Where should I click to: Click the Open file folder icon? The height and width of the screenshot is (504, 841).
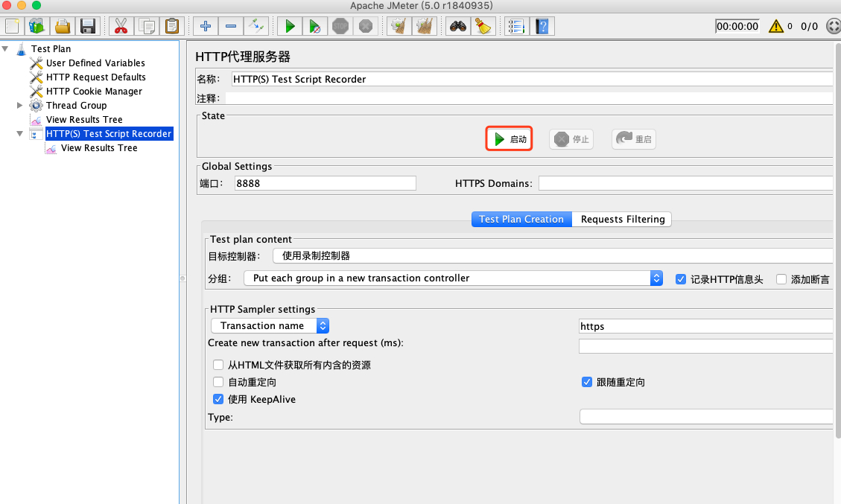pos(63,26)
